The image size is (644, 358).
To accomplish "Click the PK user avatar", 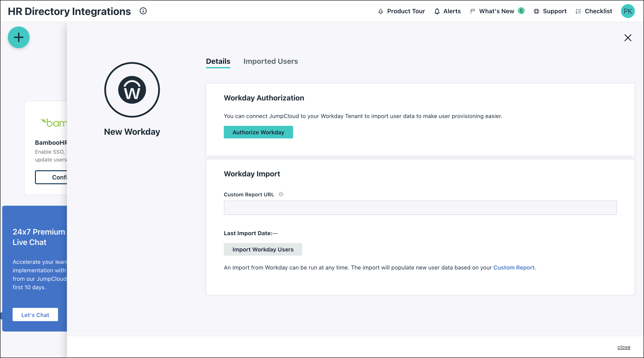I will click(x=627, y=11).
